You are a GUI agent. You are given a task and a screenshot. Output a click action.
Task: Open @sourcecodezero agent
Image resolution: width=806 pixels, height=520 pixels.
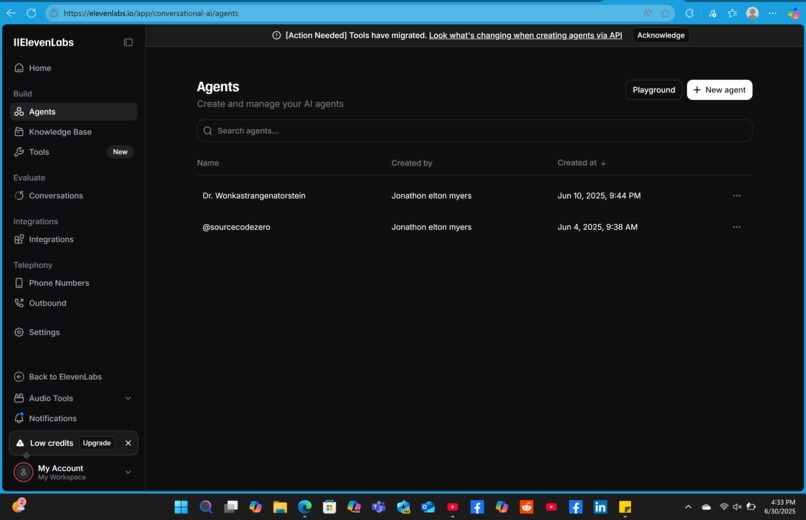coord(236,227)
